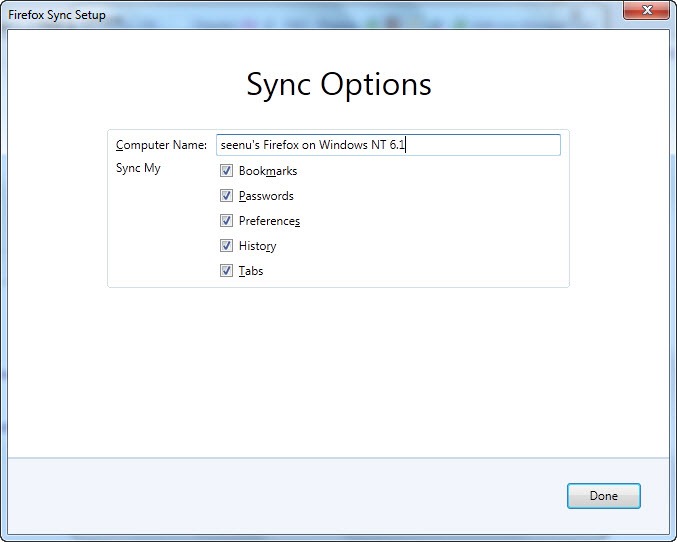
Task: Click the Computer Name label
Action: (x=161, y=145)
